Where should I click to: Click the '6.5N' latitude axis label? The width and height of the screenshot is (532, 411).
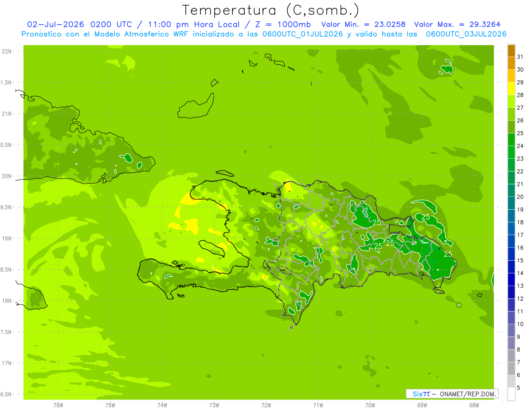point(7,394)
